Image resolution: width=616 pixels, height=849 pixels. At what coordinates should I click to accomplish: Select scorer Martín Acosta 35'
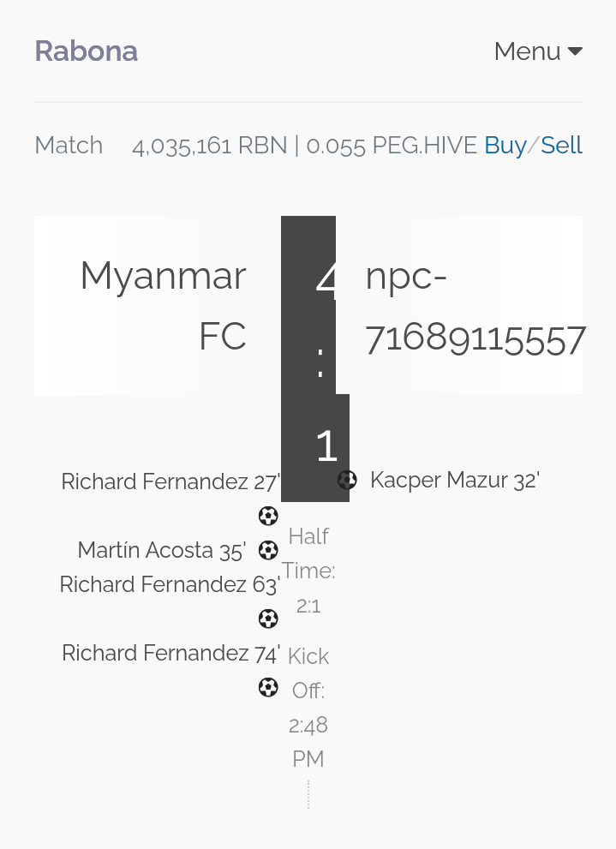click(162, 550)
